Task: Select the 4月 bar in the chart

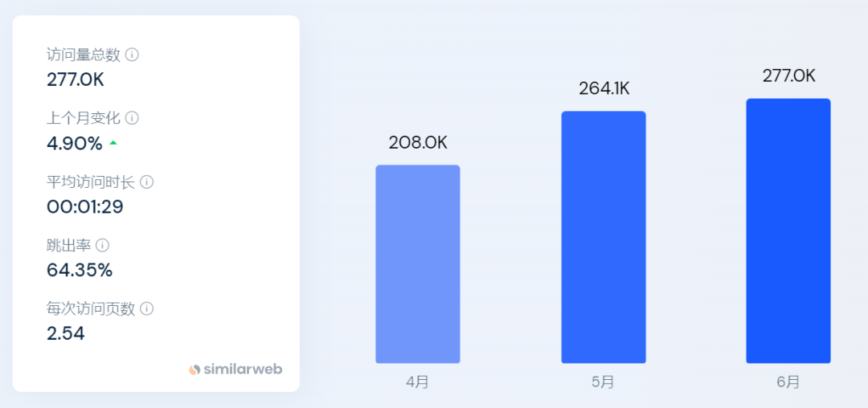Action: coord(418,264)
